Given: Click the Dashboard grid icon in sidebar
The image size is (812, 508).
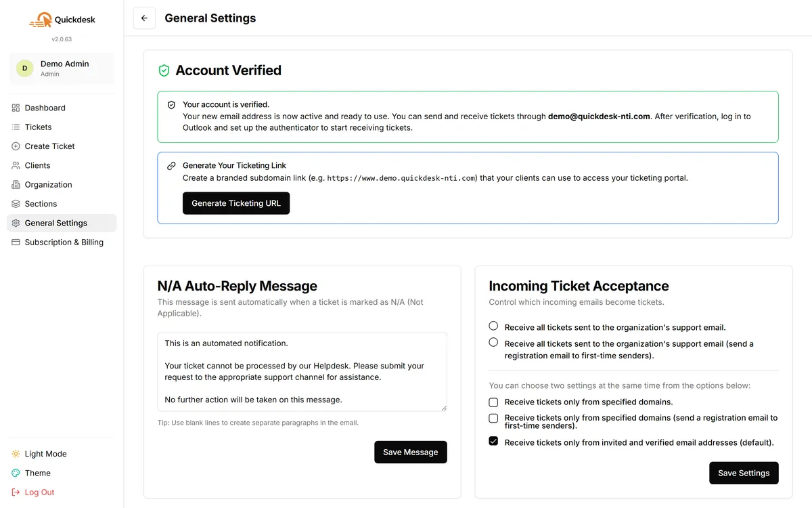Looking at the screenshot, I should 16,108.
